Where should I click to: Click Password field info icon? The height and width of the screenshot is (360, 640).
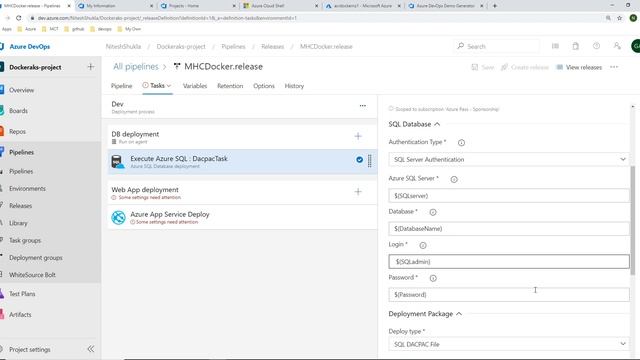pyautogui.click(x=433, y=278)
